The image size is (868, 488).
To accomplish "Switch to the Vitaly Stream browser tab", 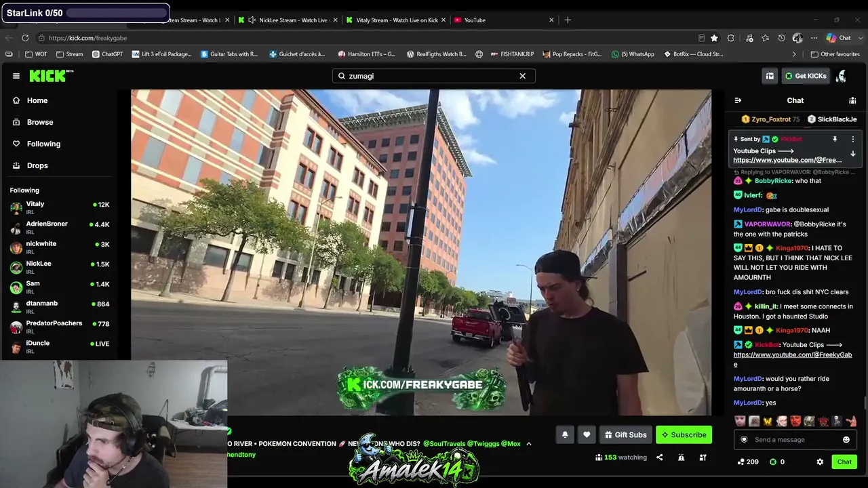I will point(395,20).
